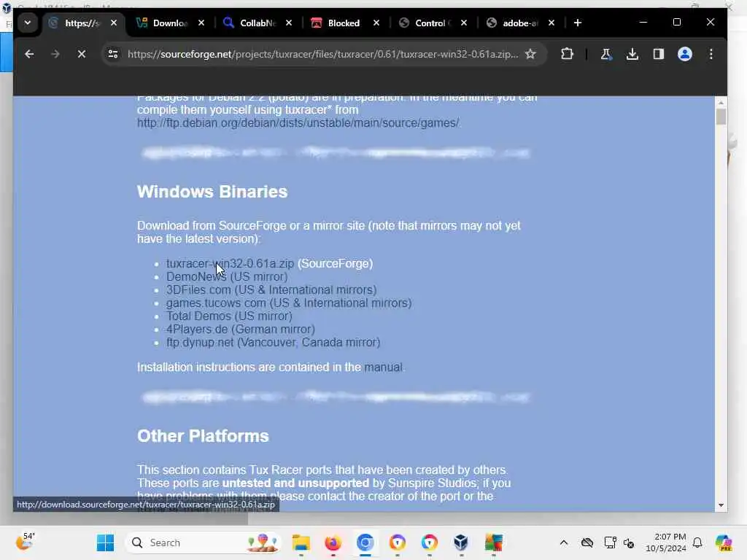The width and height of the screenshot is (747, 560).
Task: Open the clock showing 2:07 PM
Action: pyautogui.click(x=666, y=542)
